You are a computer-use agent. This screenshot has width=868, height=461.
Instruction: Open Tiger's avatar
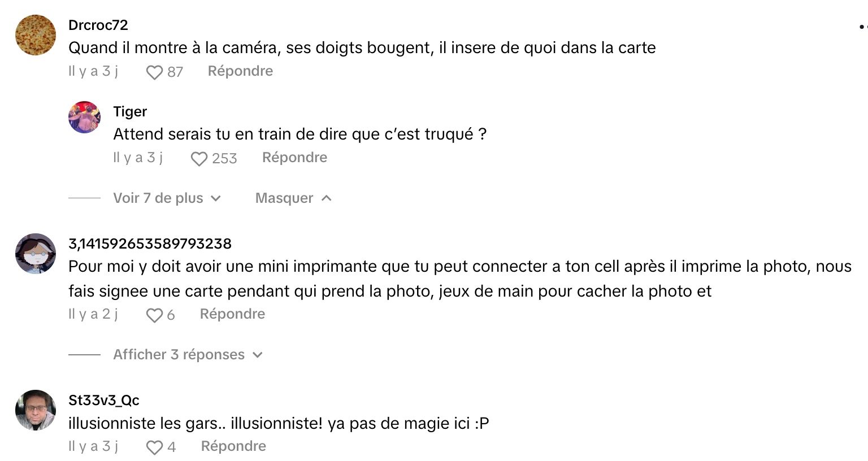click(85, 117)
